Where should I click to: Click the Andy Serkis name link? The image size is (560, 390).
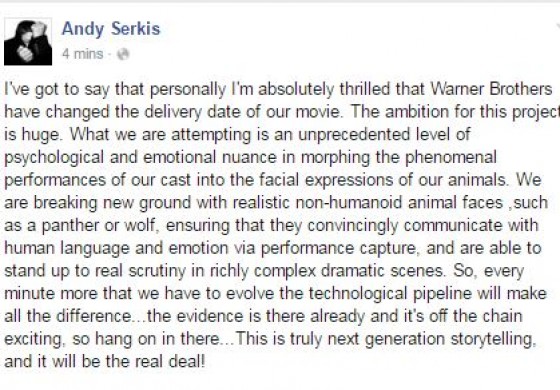tap(111, 29)
